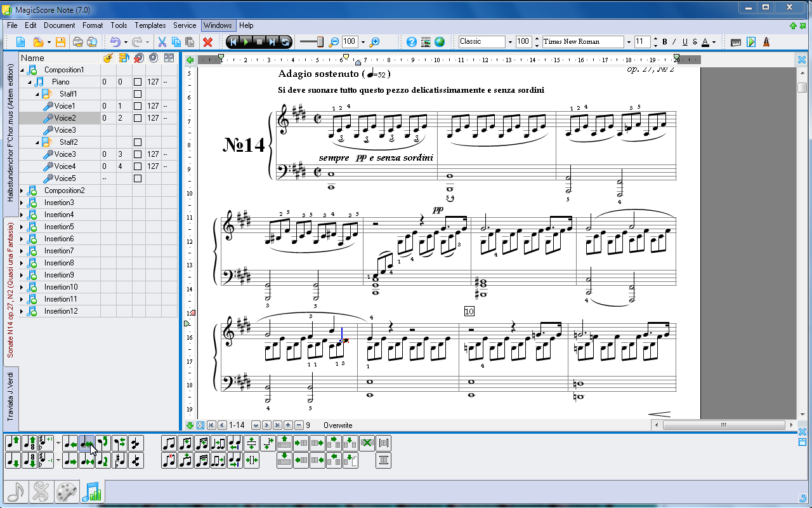Collapse the Staff1 tree node

coord(37,94)
